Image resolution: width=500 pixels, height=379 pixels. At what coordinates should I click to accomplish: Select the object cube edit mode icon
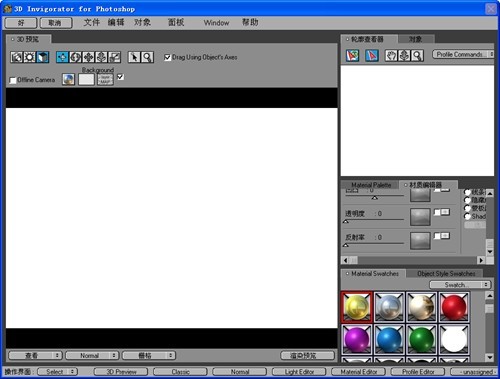coord(42,57)
